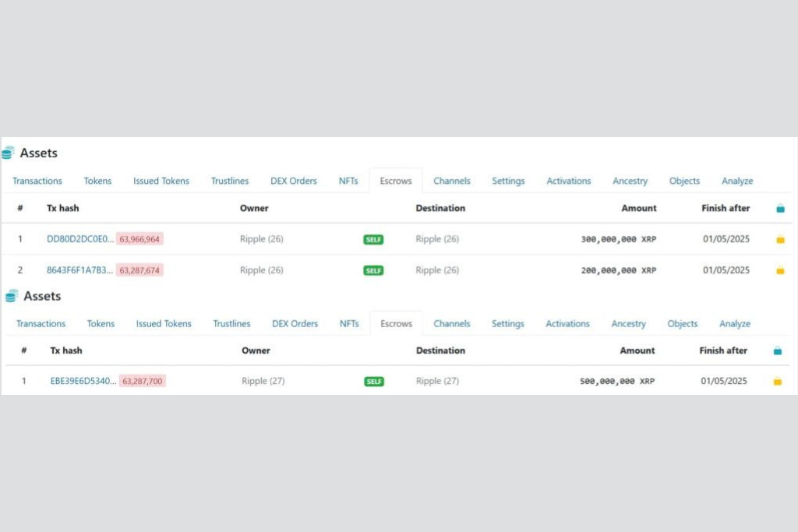Click ledger number 63,287,700 badge
This screenshot has height=532, width=798.
click(x=143, y=381)
